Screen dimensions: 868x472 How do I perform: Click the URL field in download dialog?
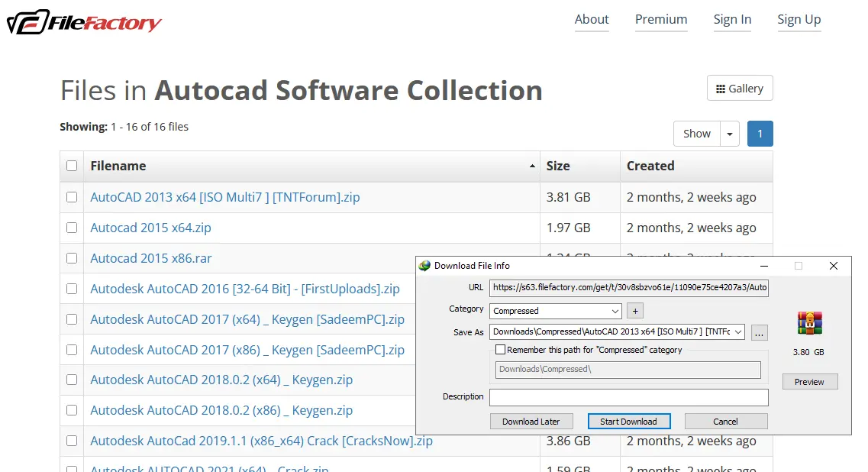click(629, 287)
